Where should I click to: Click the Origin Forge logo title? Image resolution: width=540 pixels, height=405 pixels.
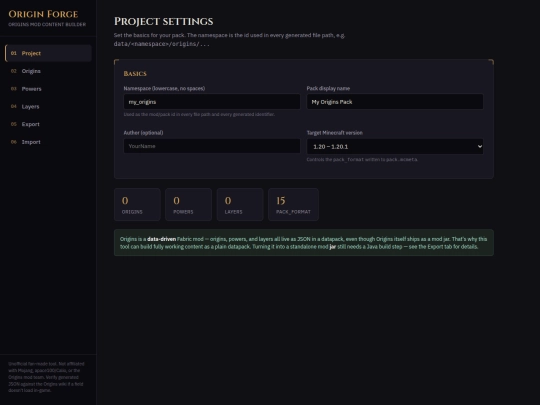coord(43,14)
